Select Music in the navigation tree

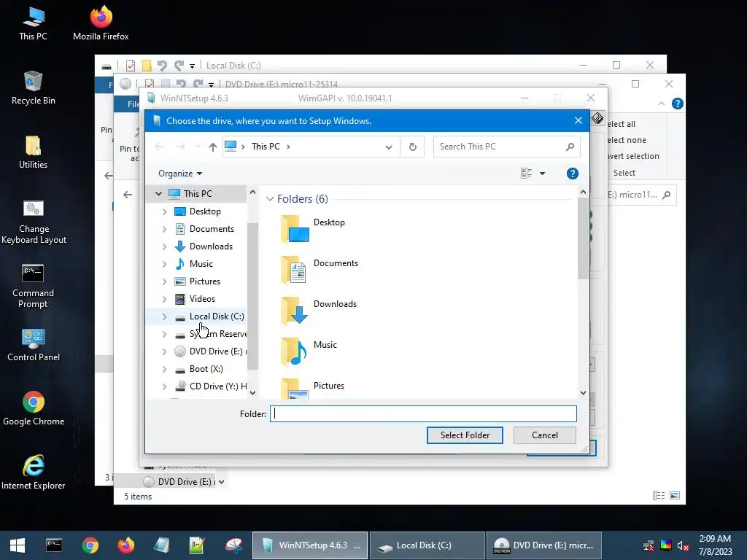click(201, 264)
